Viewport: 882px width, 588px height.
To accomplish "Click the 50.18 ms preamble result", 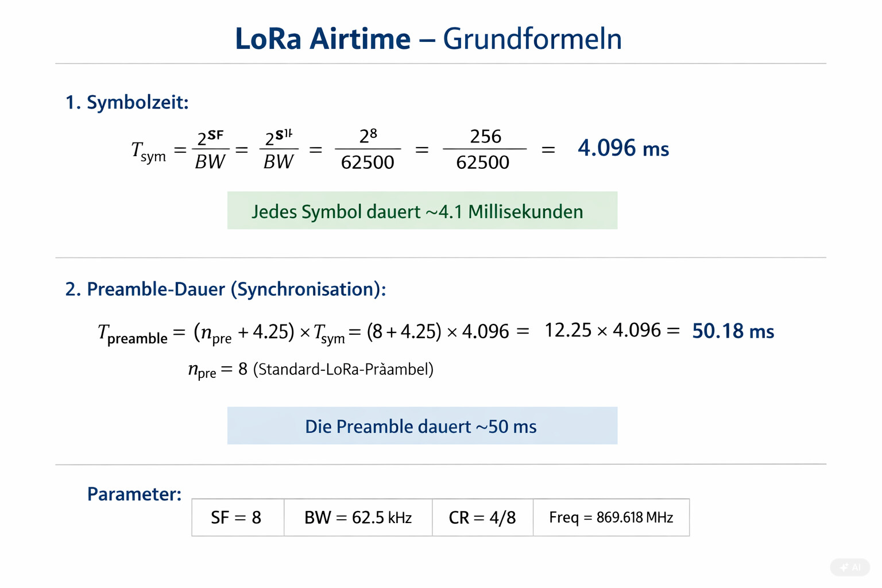I will point(733,331).
